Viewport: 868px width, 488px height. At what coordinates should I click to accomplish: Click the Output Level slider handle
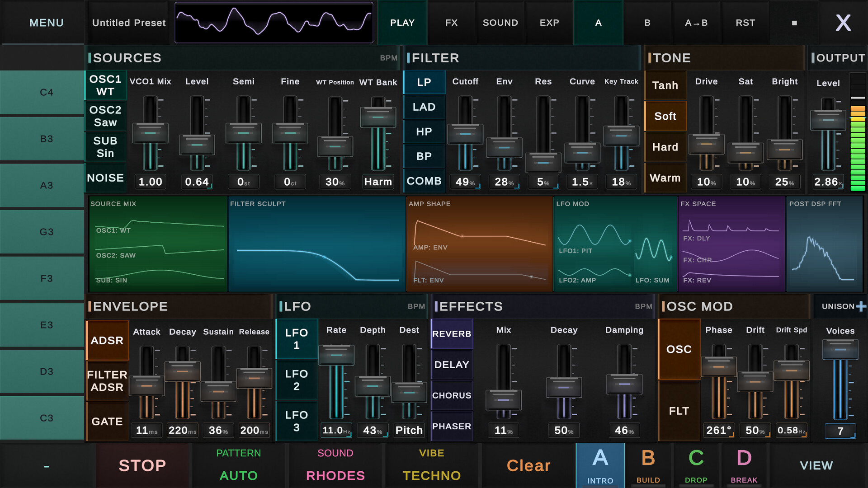(x=828, y=120)
